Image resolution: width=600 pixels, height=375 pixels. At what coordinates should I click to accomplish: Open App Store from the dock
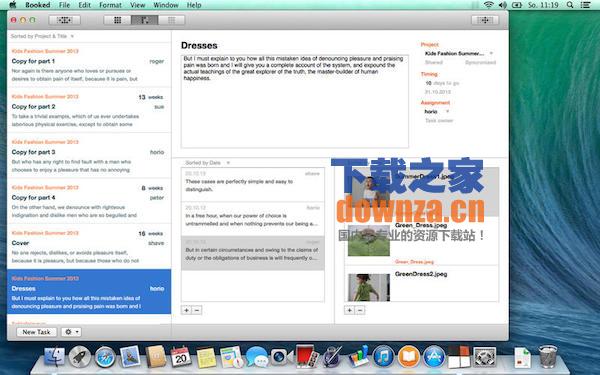(x=434, y=357)
